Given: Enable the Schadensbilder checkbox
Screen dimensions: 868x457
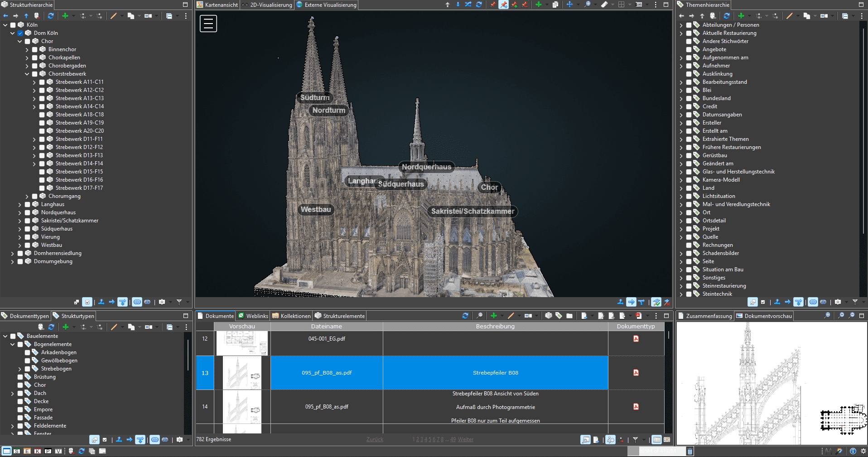Looking at the screenshot, I should (689, 253).
